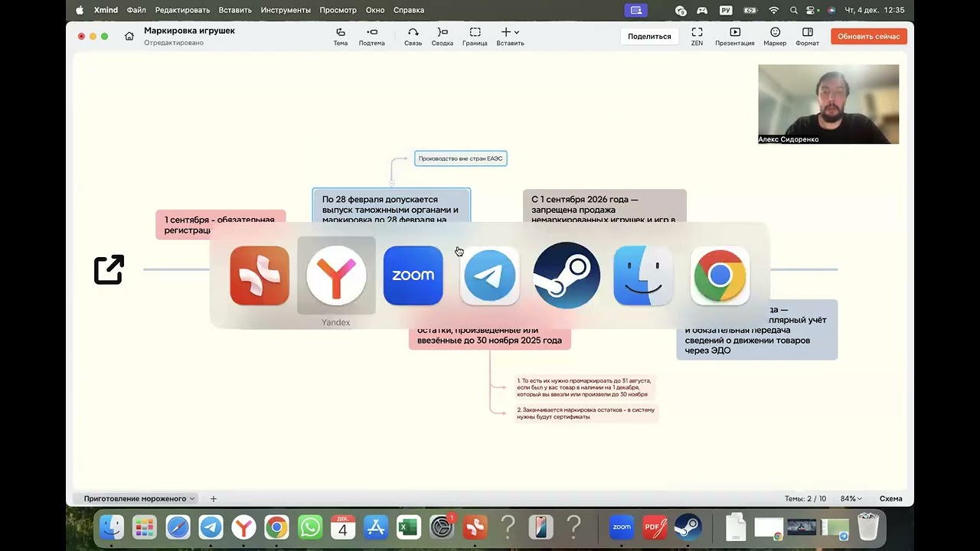Open Control Center in the menu bar
Image resolution: width=980 pixels, height=551 pixels.
(812, 10)
